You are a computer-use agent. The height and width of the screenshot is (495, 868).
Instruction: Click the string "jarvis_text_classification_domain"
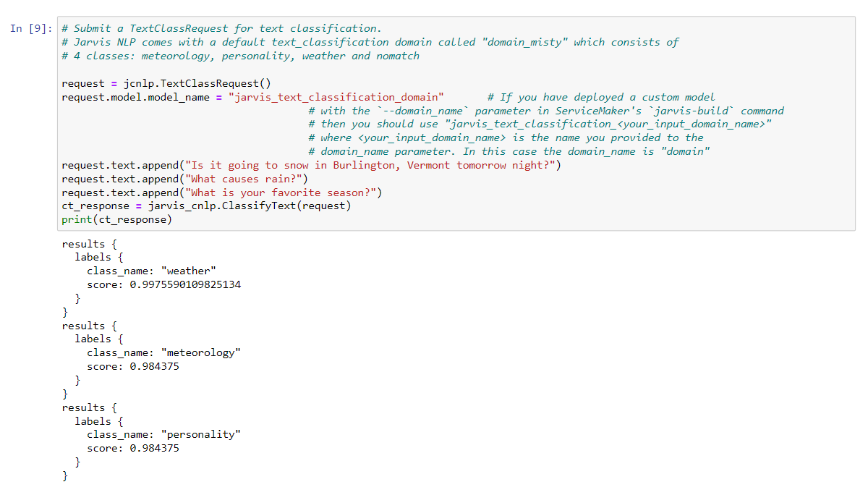click(x=336, y=97)
